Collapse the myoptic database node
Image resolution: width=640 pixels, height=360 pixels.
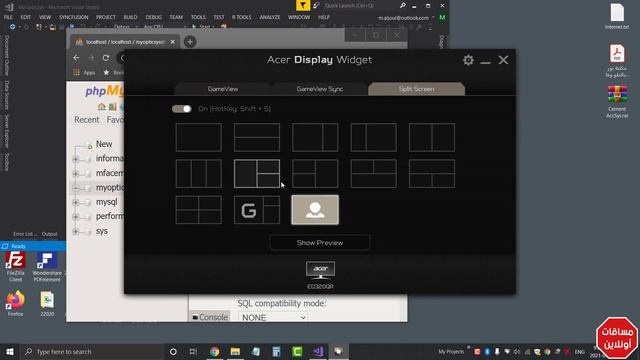click(76, 188)
